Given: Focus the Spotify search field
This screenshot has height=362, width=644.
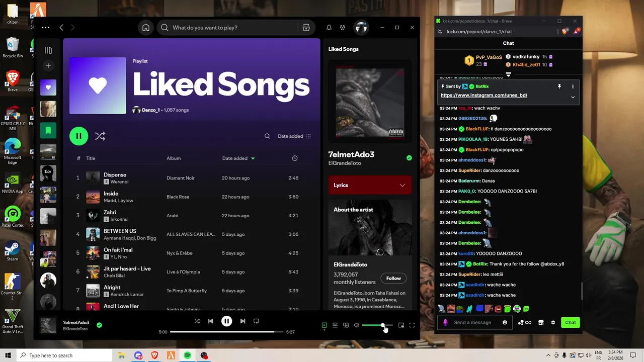Looking at the screenshot, I should click(231, 28).
